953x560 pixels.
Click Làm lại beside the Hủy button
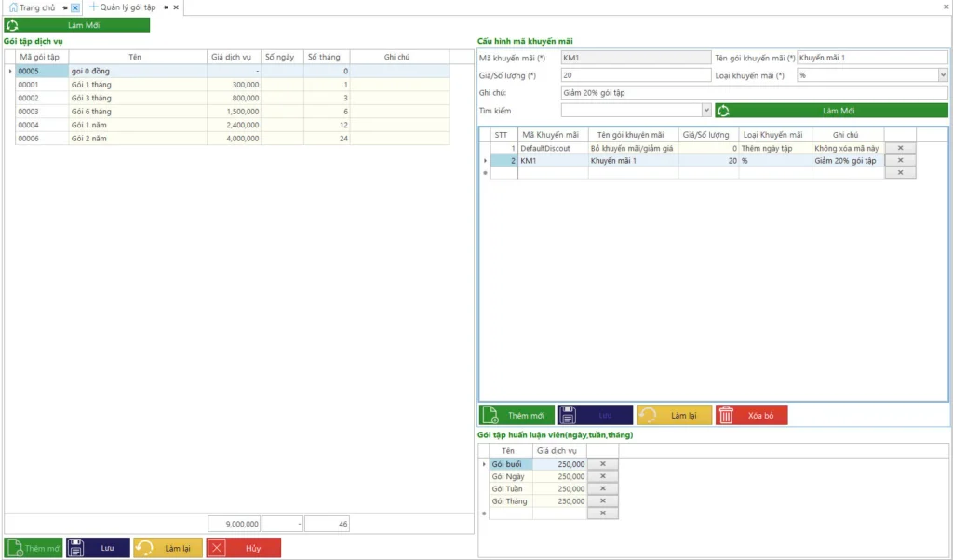168,548
